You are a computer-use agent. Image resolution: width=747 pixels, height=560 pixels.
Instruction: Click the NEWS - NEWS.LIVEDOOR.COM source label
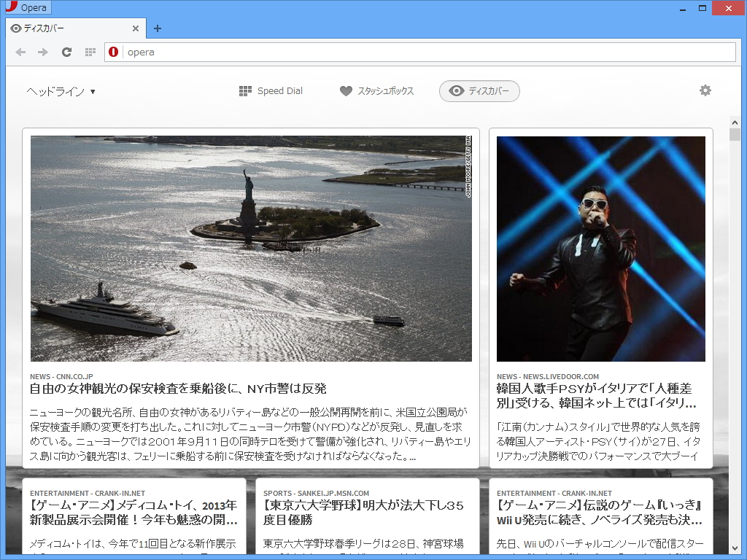click(x=547, y=377)
